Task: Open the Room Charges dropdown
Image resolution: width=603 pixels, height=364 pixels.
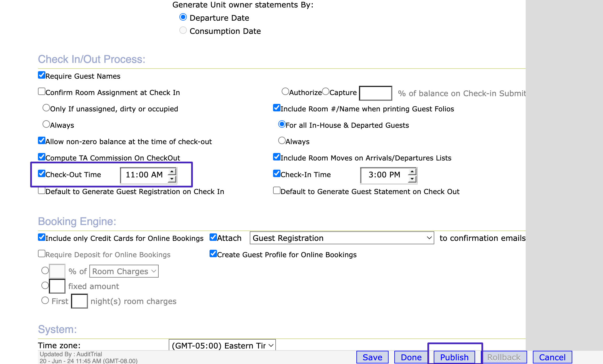Action: pos(124,271)
